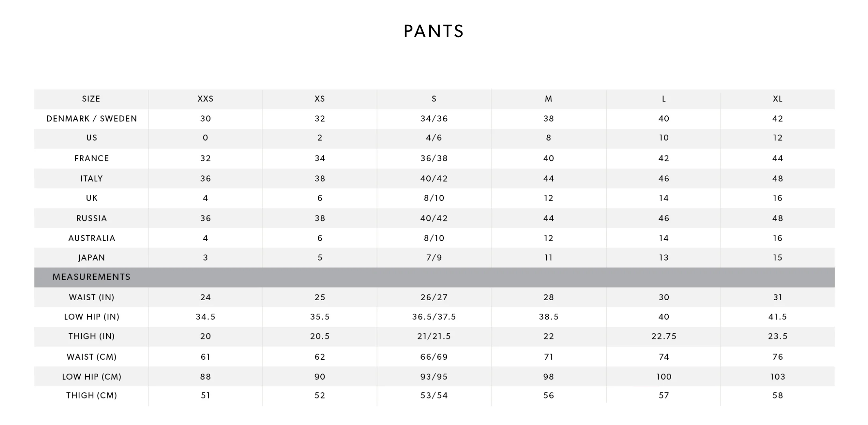Click the 34/36 Denmark size cell
Screen dimensions: 868x425
tap(434, 119)
